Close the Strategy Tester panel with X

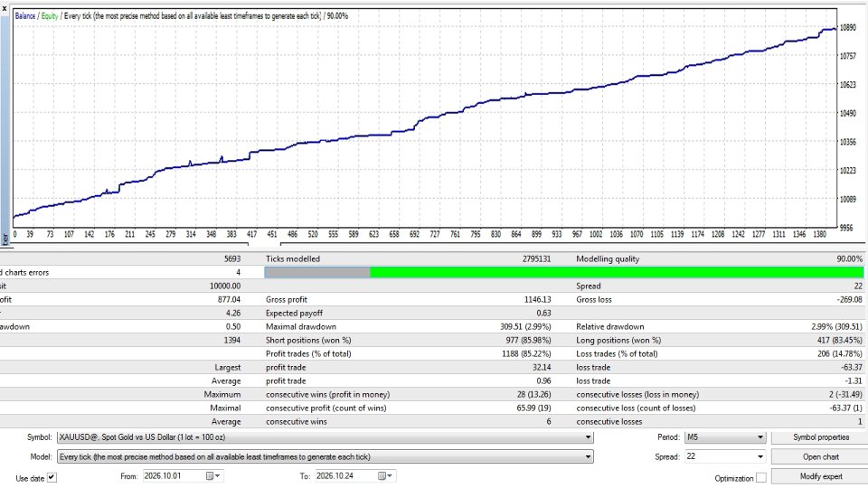(5, 8)
